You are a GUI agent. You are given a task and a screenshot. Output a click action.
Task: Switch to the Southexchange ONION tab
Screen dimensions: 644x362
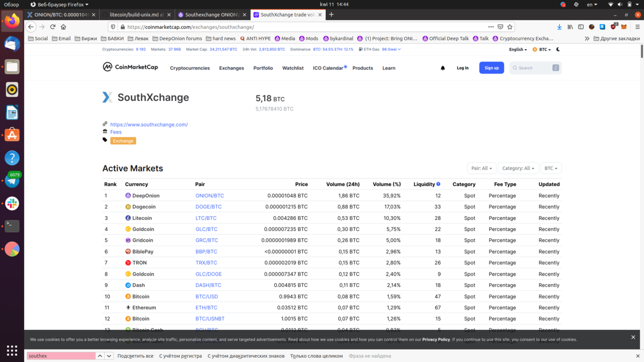(212, 14)
